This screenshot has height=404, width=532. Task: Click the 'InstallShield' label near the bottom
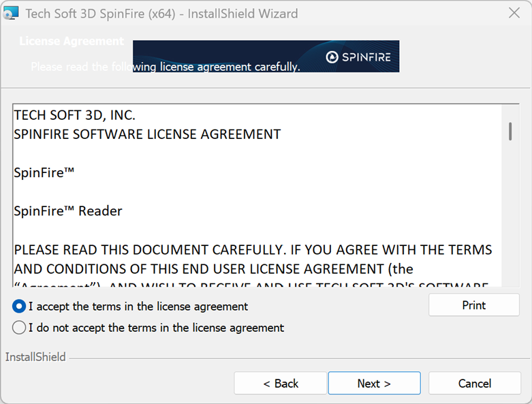[35, 357]
